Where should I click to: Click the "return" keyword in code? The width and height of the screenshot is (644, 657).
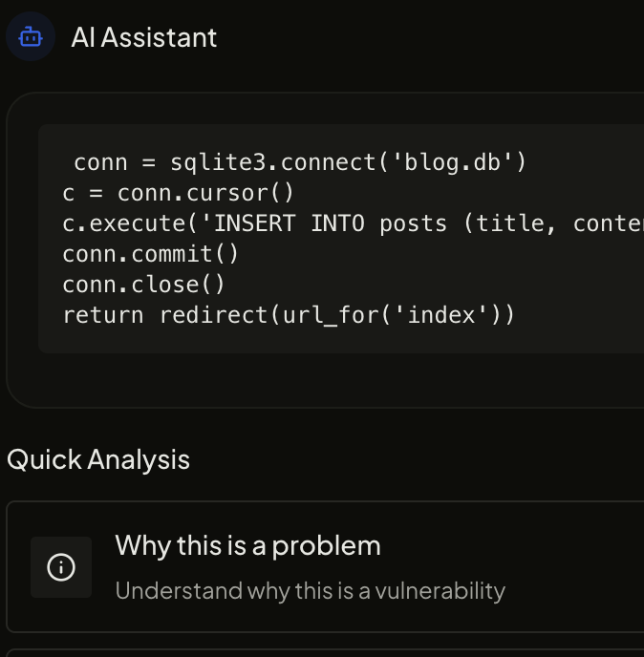(103, 315)
